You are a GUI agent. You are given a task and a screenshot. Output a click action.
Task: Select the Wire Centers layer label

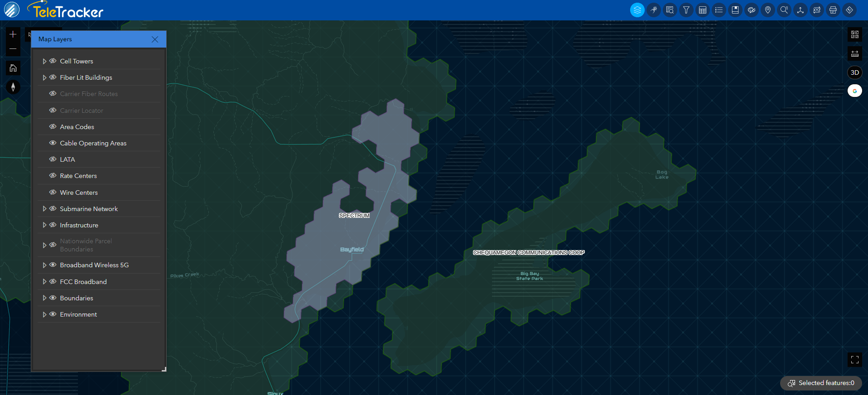coord(79,193)
